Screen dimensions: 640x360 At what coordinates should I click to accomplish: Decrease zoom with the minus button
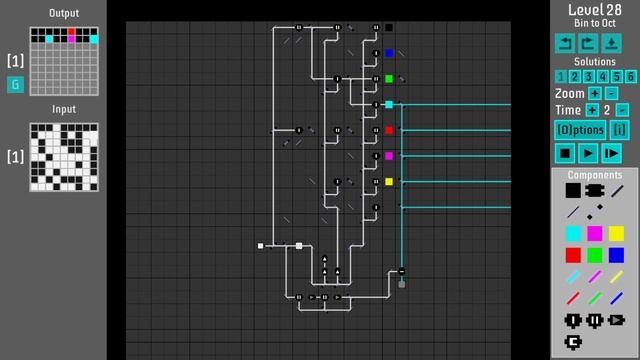[611, 93]
